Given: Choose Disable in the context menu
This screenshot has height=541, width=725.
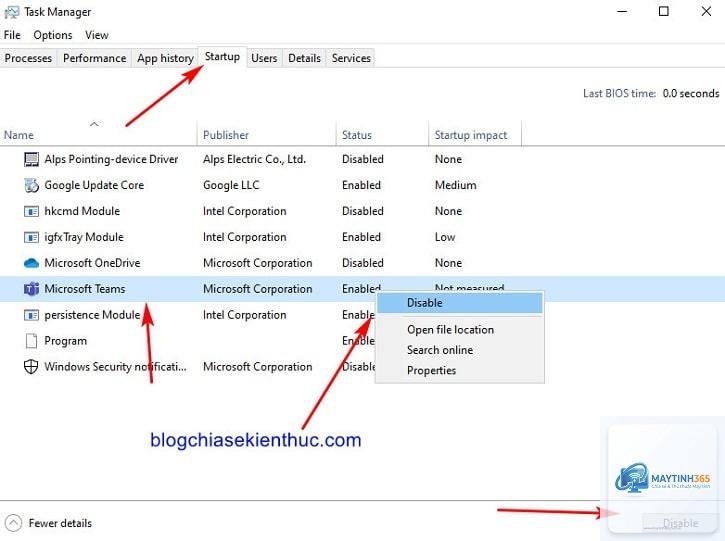Looking at the screenshot, I should pyautogui.click(x=460, y=303).
